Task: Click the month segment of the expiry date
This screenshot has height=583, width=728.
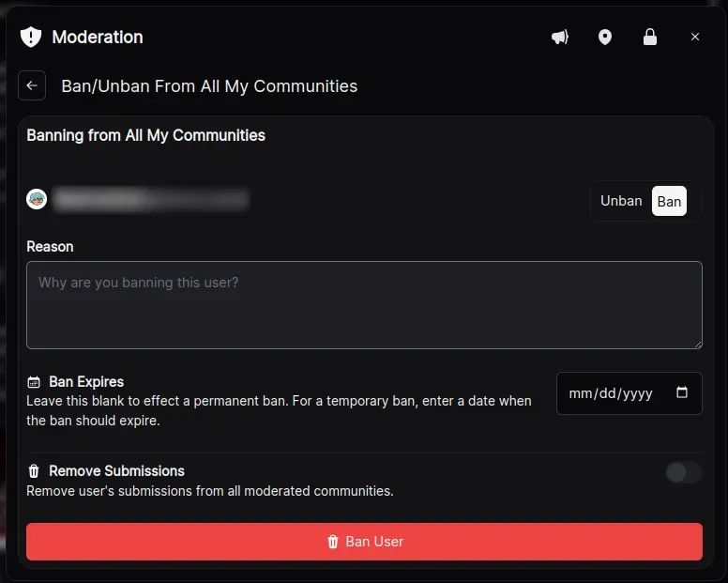Action: pos(580,393)
